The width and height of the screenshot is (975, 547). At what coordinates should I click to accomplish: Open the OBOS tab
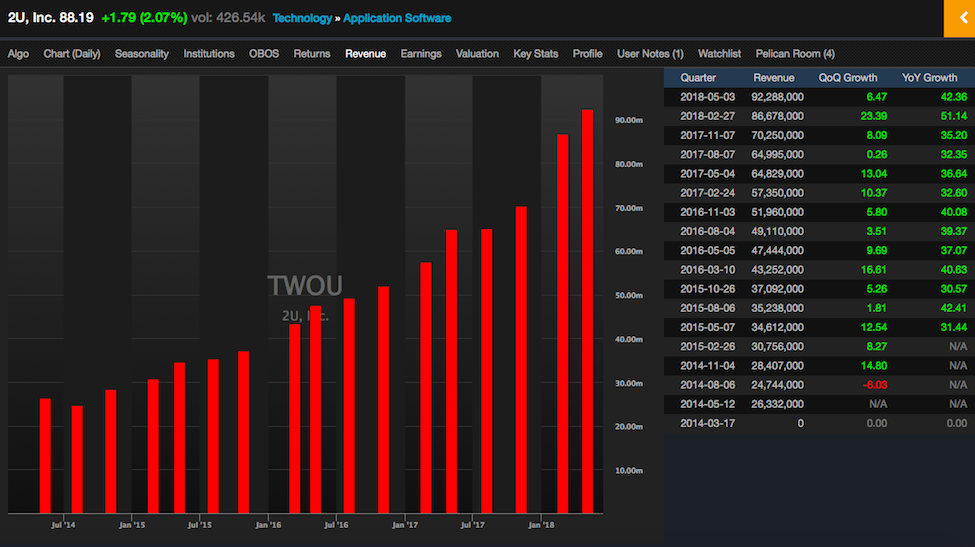click(264, 54)
